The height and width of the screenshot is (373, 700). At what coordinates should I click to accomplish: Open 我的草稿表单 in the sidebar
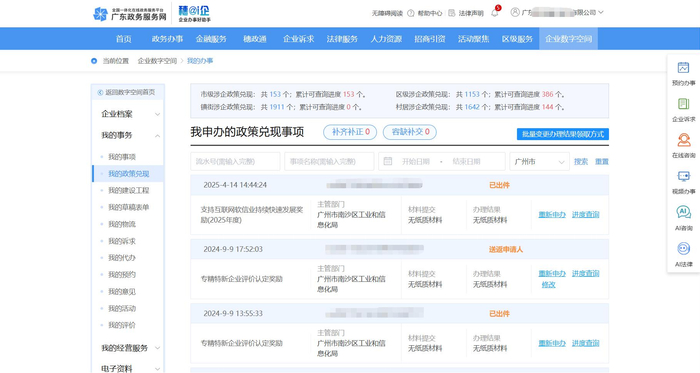[x=129, y=207]
